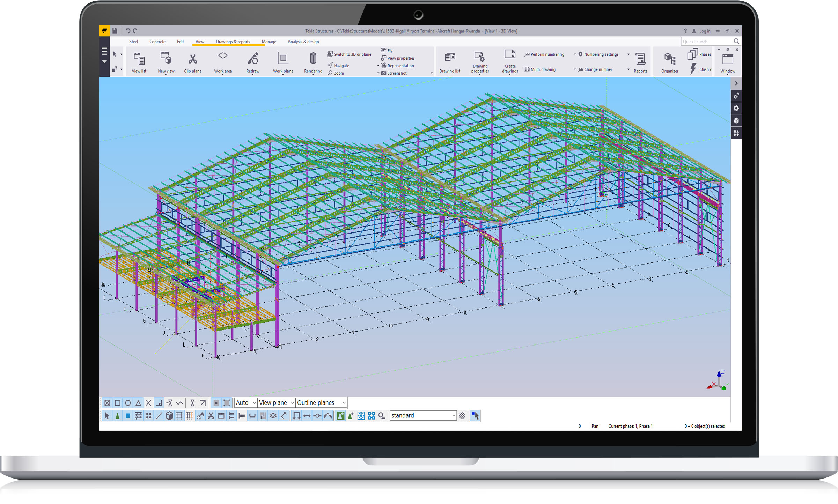This screenshot has width=838, height=504.
Task: Expand the Numbering settings dropdown arrow
Action: (628, 54)
